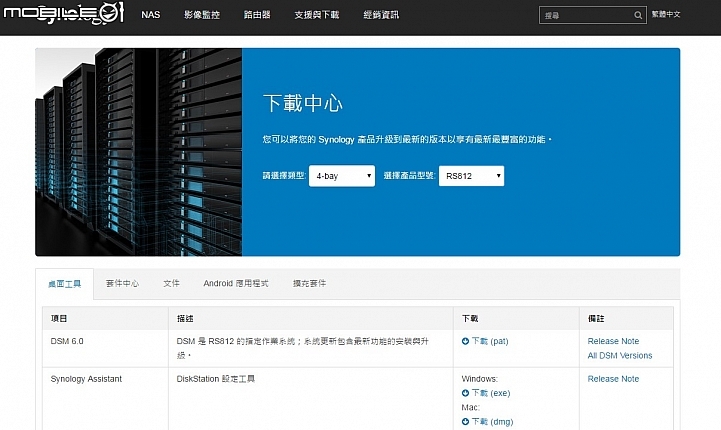
Task: Click the search magnifier icon
Action: (638, 15)
